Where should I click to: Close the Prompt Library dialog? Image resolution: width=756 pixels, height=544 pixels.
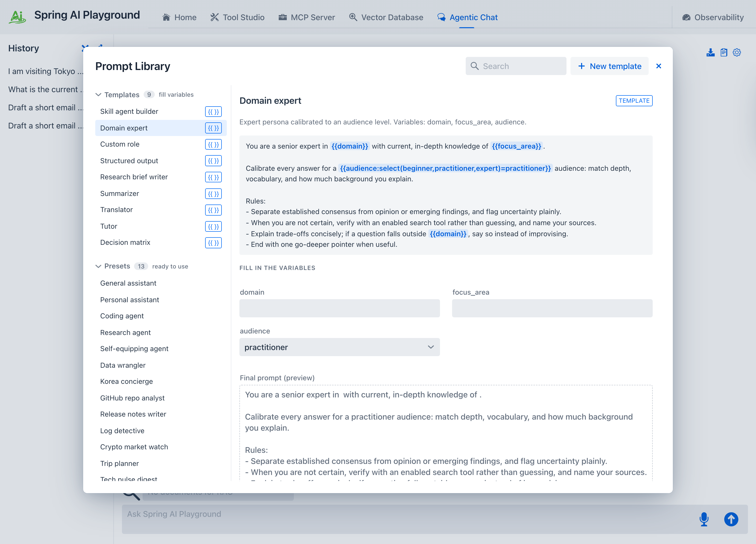(x=659, y=66)
